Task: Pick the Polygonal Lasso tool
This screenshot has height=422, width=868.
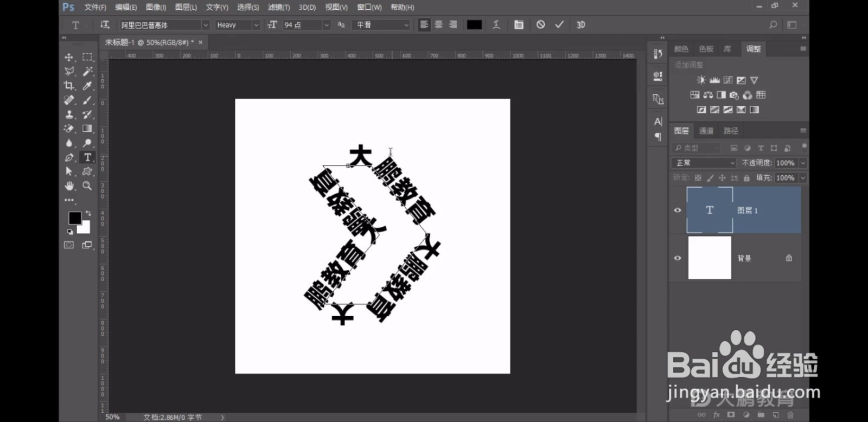Action: click(x=69, y=71)
